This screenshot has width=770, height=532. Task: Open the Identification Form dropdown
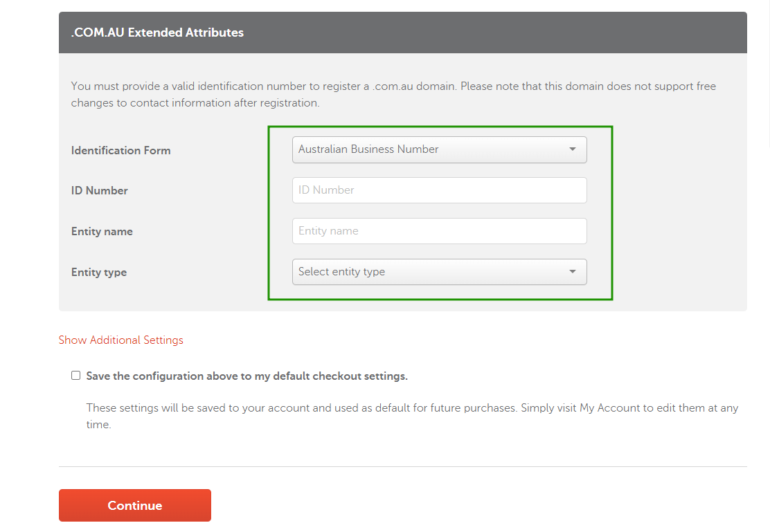439,149
